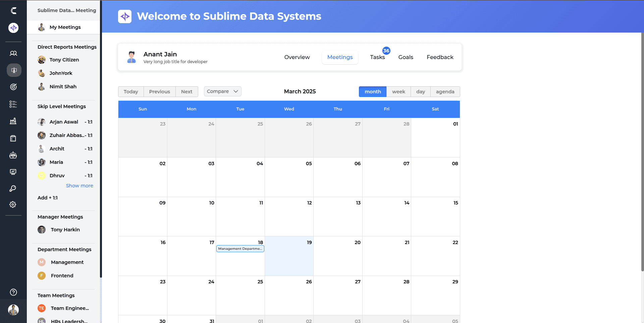Screen dimensions: 644x323
Task: Open the Feedback tab
Action: 440,57
